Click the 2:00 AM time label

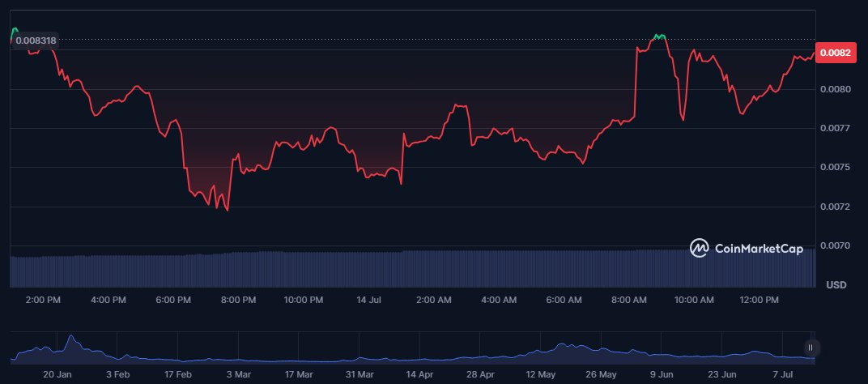433,300
